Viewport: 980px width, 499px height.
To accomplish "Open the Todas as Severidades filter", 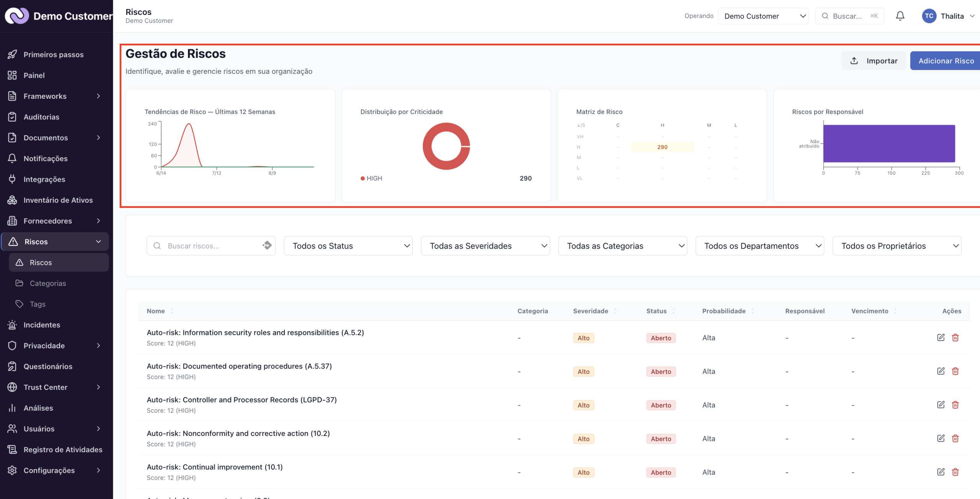I will pyautogui.click(x=485, y=246).
